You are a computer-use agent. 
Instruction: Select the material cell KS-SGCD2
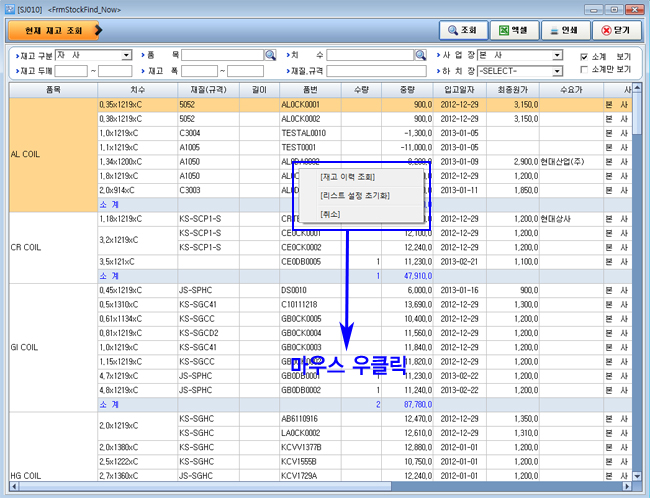pyautogui.click(x=209, y=333)
